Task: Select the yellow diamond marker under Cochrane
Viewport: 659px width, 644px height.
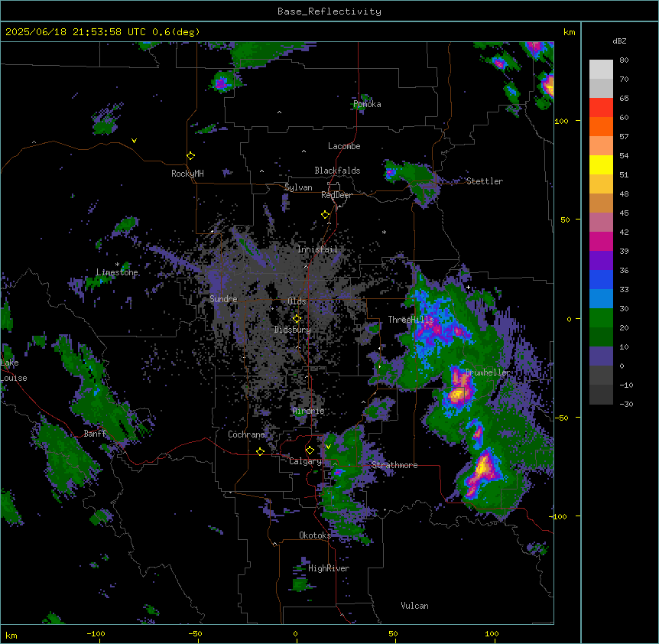Action: [x=260, y=451]
